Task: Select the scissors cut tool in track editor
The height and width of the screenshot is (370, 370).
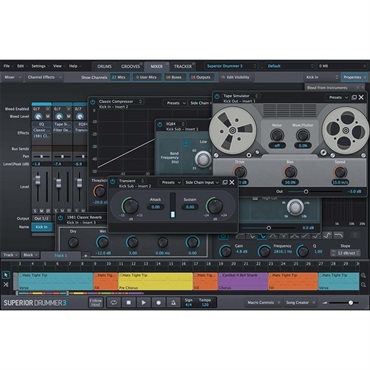Action: pos(6,285)
